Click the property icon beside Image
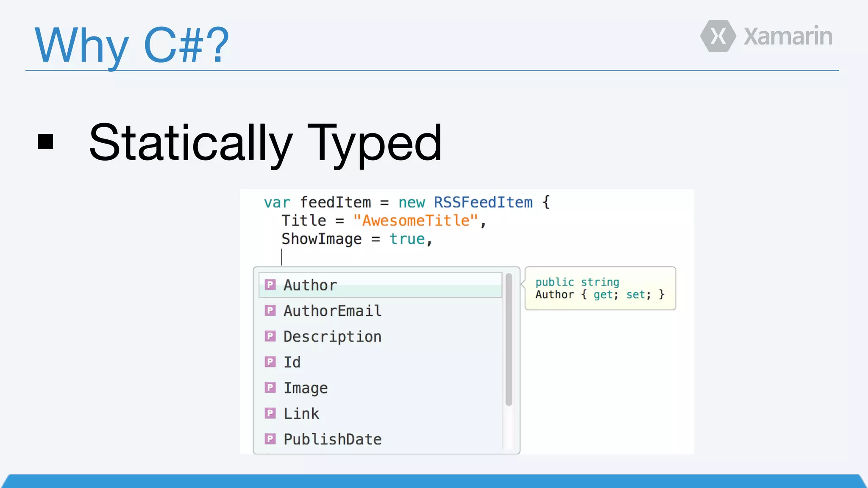 pos(270,388)
